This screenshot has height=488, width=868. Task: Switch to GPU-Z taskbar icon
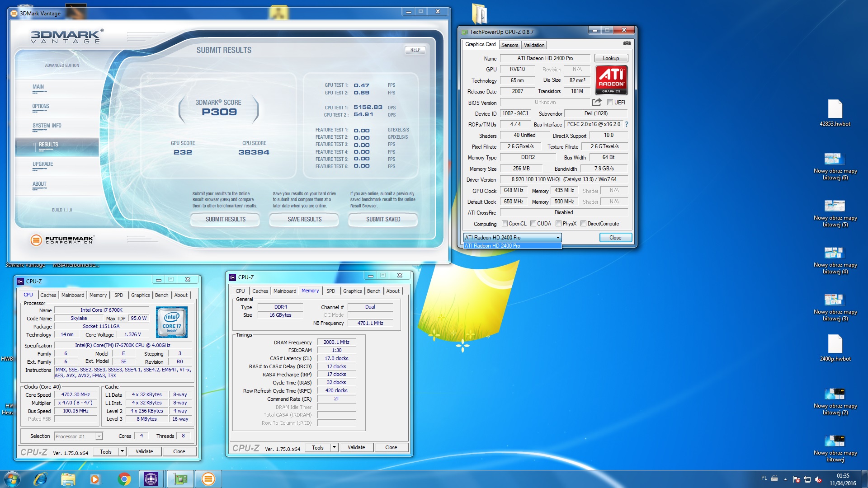pos(181,479)
